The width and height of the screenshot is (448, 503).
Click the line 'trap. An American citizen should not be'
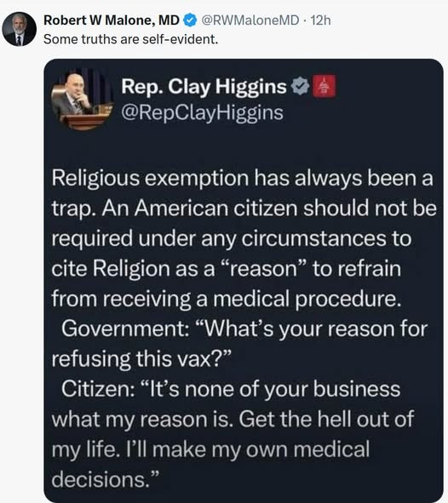click(244, 209)
